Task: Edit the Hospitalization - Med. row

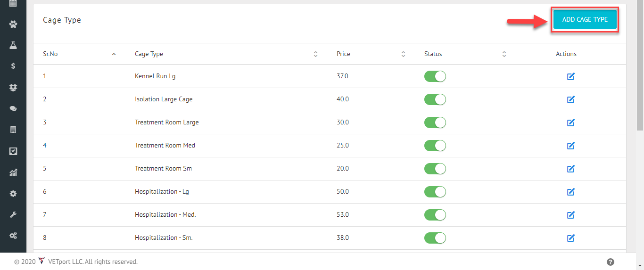Action: tap(570, 215)
